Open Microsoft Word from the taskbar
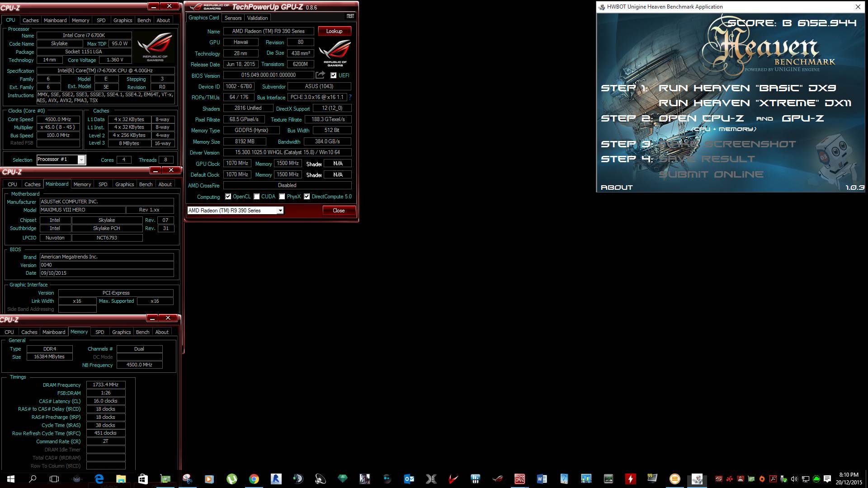868x488 pixels. 542,479
